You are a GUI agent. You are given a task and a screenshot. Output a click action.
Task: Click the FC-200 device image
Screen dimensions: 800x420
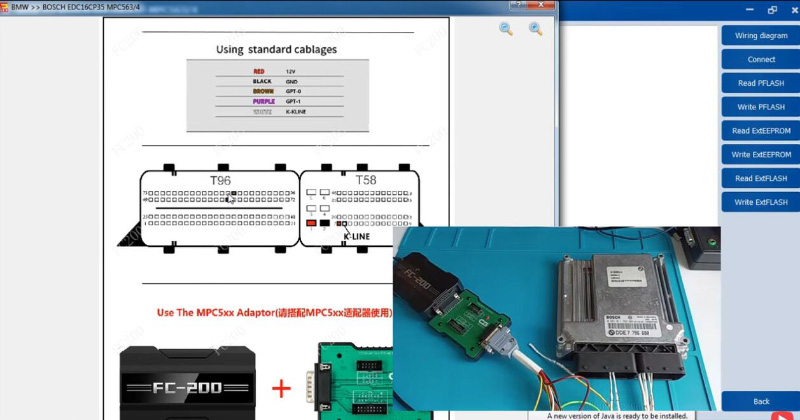click(187, 383)
